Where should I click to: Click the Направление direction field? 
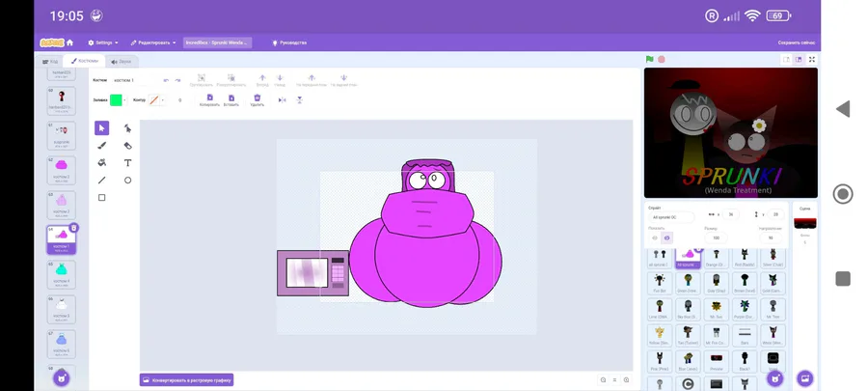click(x=771, y=237)
